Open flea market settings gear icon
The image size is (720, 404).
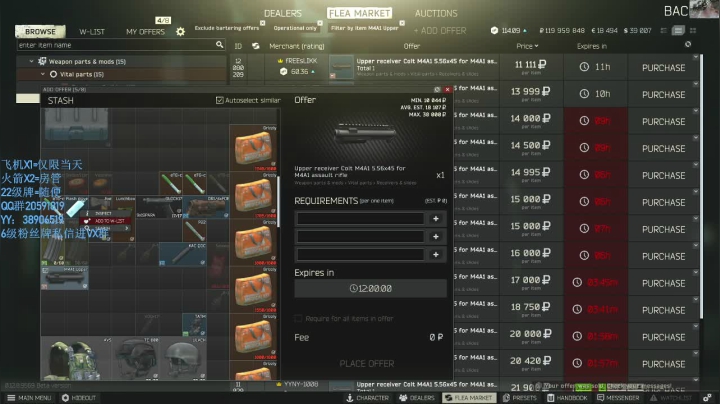point(180,31)
